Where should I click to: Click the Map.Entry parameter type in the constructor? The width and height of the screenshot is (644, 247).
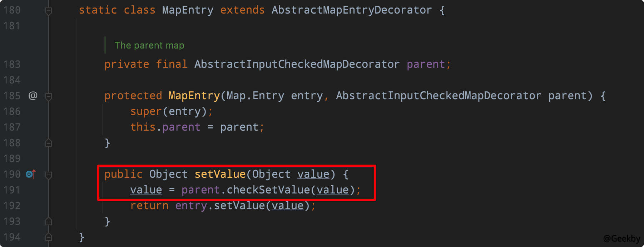(255, 96)
